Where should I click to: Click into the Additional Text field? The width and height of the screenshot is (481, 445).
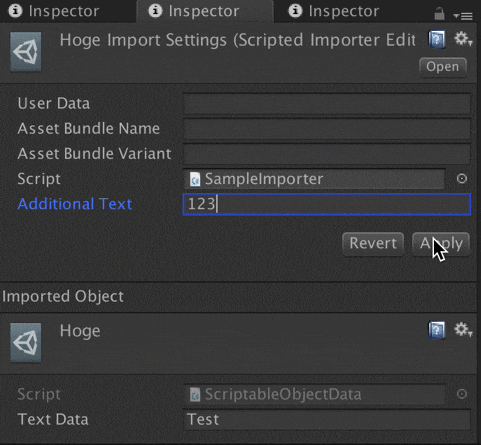(x=327, y=204)
